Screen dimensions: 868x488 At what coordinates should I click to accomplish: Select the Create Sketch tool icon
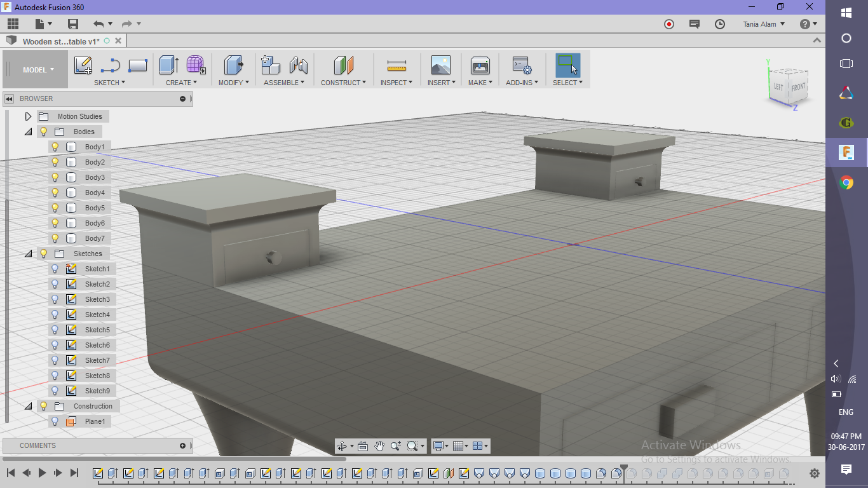[83, 65]
